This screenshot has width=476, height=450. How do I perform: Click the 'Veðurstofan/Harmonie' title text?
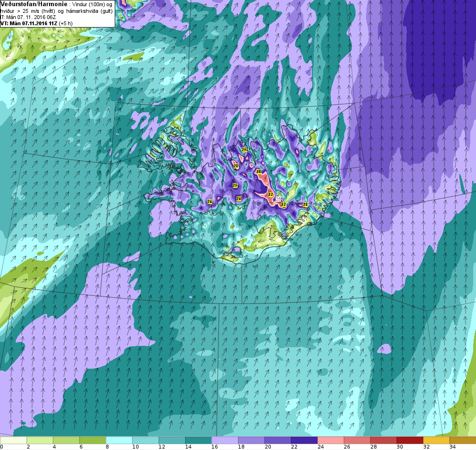point(34,4)
